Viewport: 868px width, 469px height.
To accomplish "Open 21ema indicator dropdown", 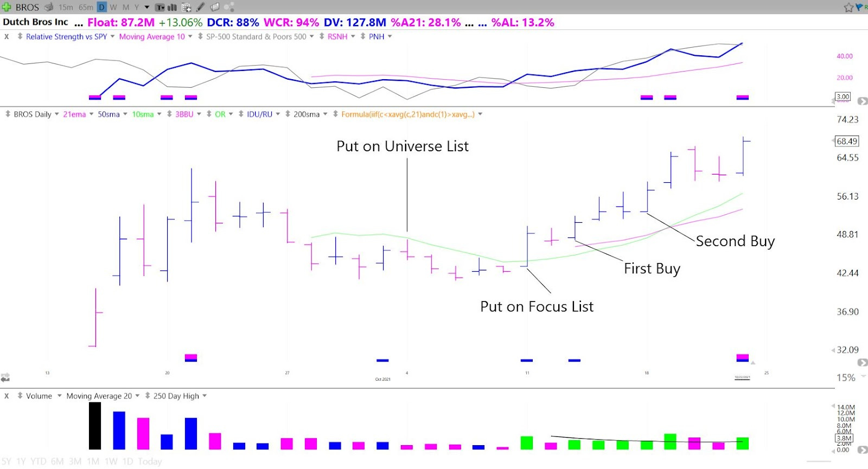I will [91, 114].
